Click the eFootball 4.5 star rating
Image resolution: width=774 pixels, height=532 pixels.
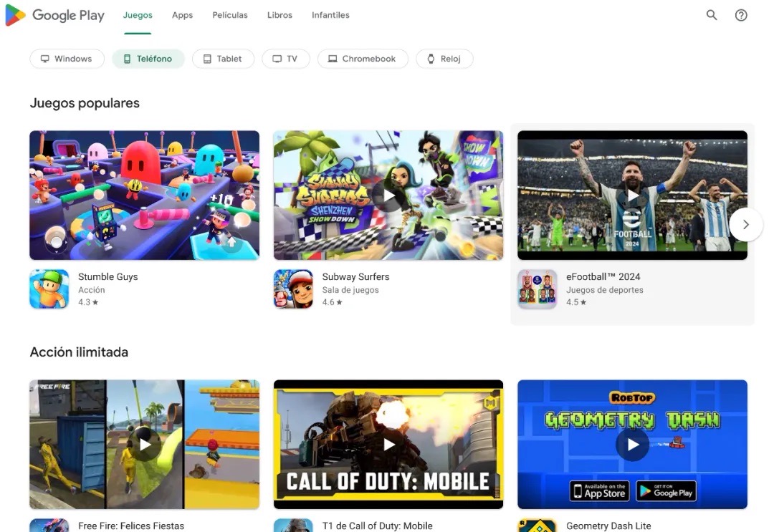576,302
